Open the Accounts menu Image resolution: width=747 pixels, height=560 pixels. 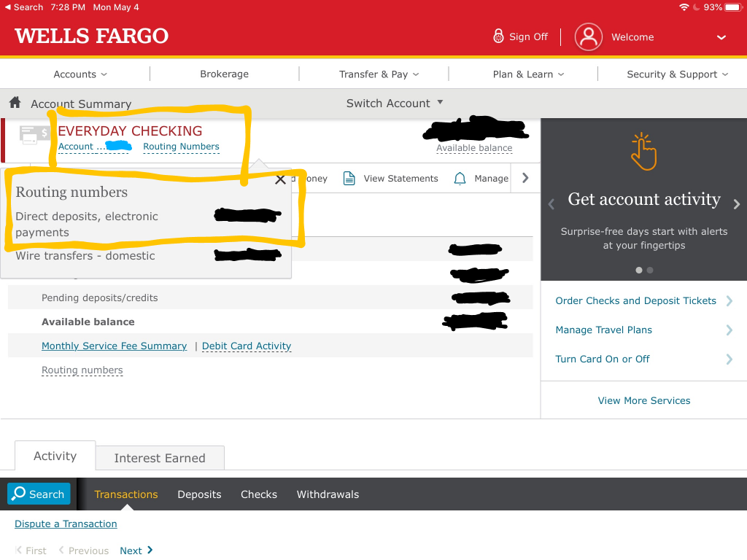[80, 74]
